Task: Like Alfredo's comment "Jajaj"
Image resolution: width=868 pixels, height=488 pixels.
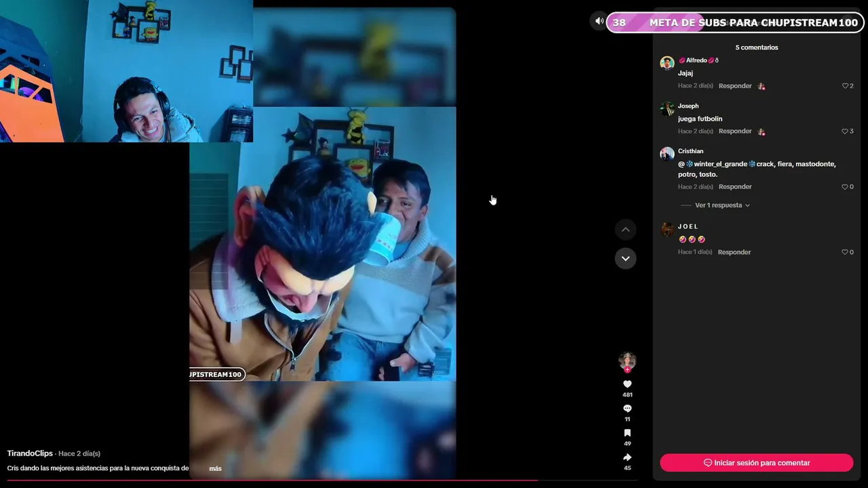Action: click(845, 86)
